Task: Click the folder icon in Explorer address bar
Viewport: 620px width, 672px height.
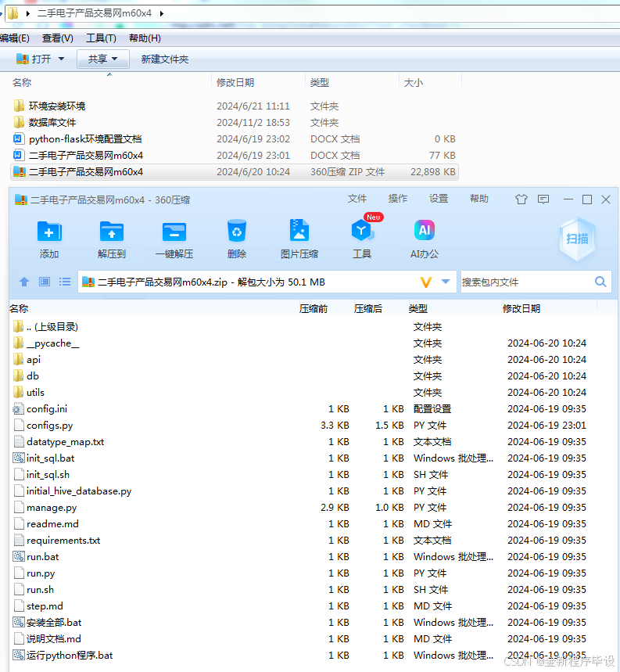Action: point(13,13)
